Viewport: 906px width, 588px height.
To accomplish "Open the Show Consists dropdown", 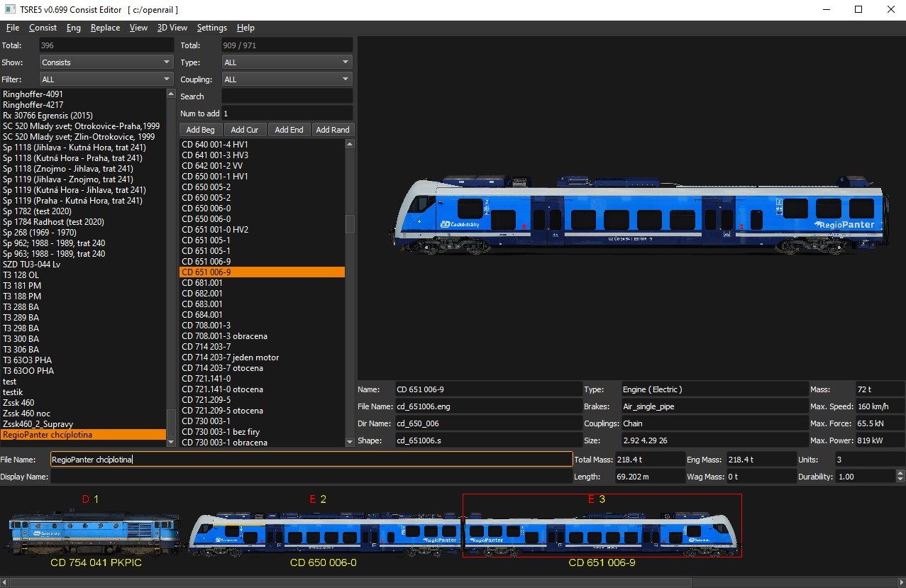I will click(106, 62).
